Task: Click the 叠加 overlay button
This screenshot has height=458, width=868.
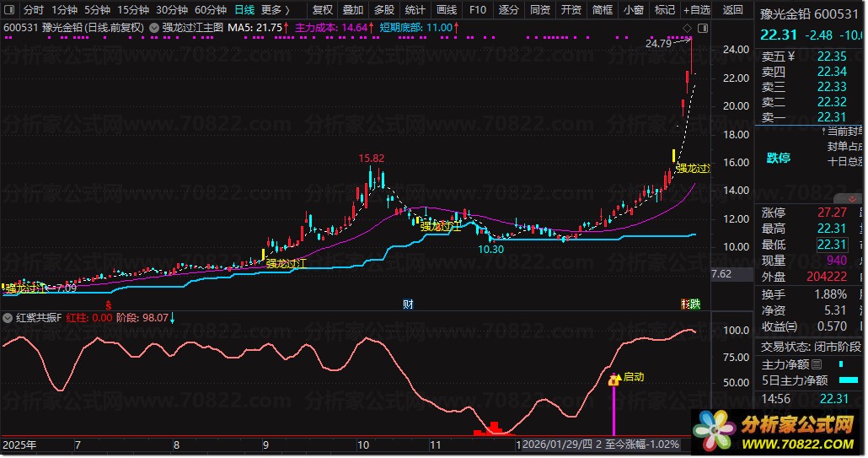Action: 352,9
